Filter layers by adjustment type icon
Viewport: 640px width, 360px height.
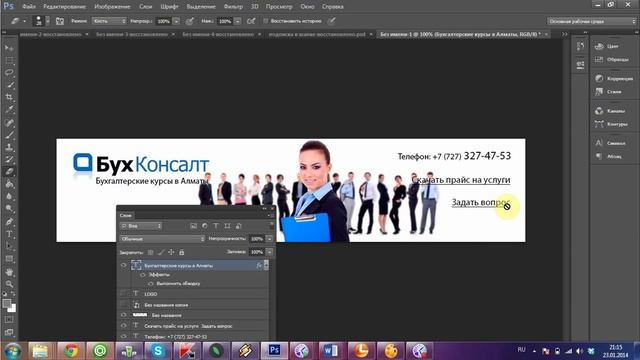coord(205,226)
